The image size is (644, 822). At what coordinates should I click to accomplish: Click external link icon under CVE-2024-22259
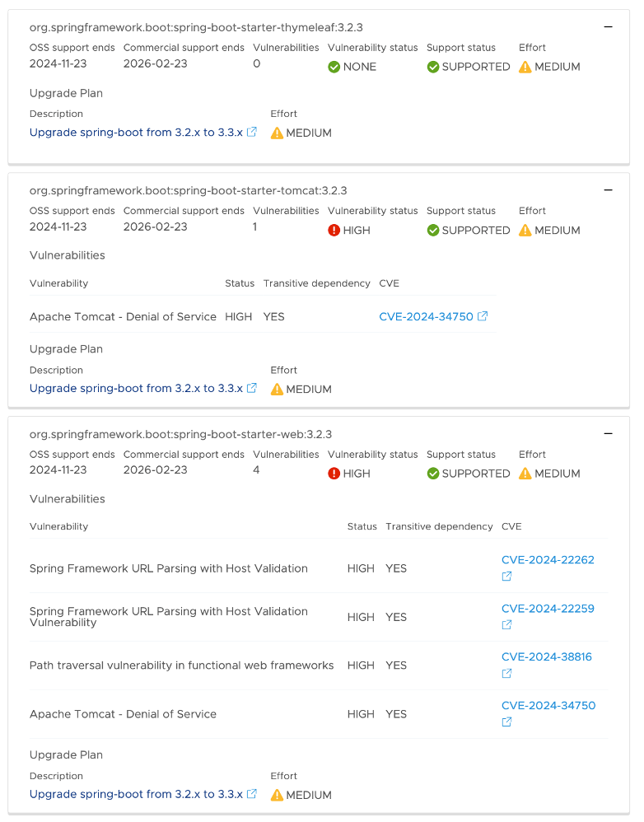pyautogui.click(x=506, y=625)
